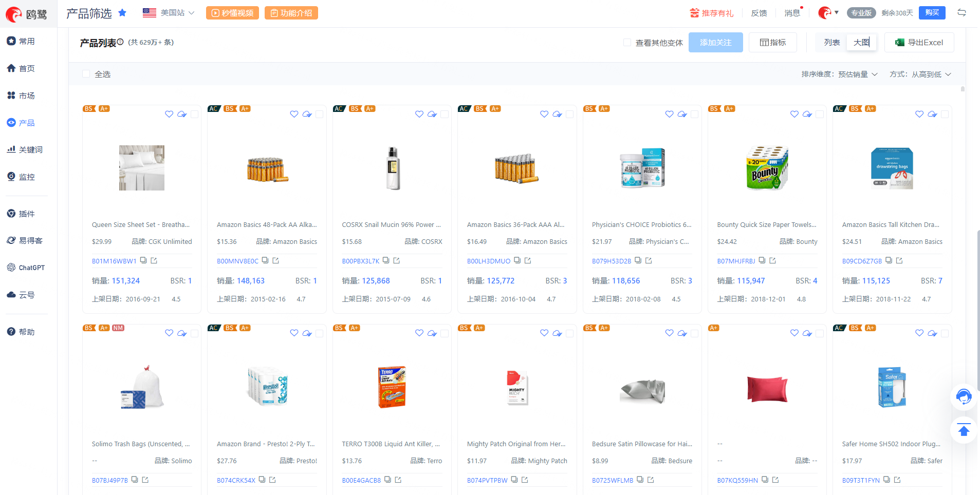
Task: Click the blue favorite star beside 产品筛选
Action: [122, 13]
